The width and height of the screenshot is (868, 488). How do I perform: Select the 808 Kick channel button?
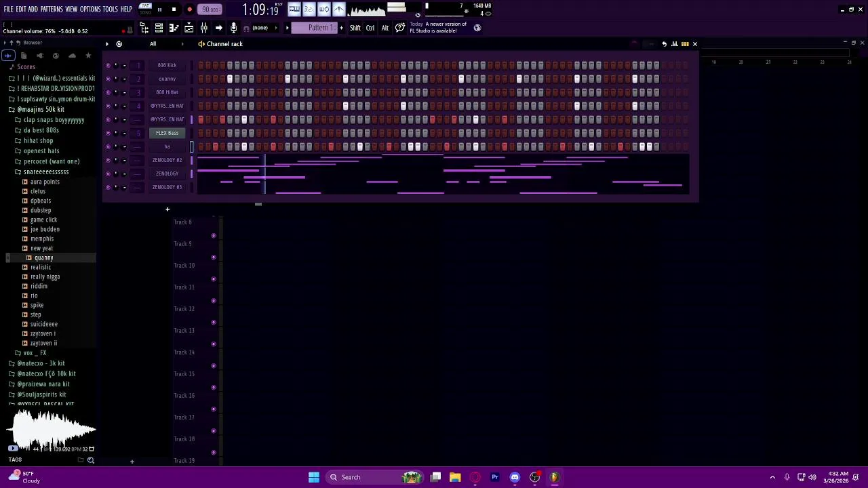click(167, 65)
